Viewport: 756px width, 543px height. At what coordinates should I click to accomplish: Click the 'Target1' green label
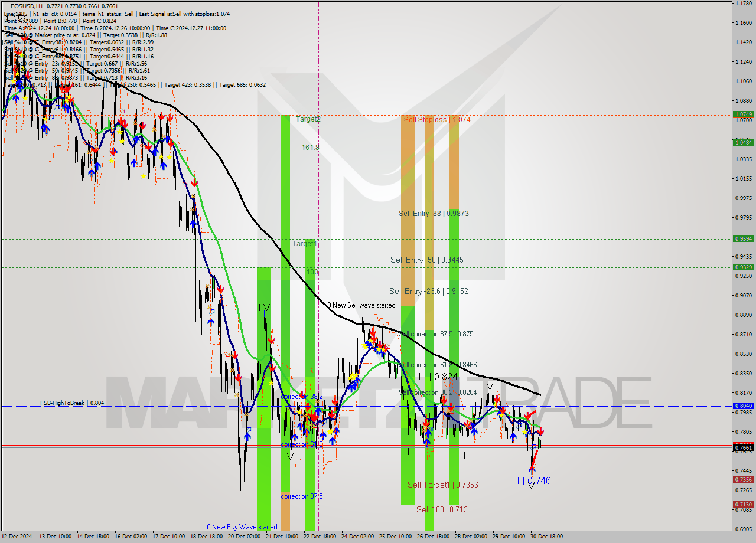305,243
